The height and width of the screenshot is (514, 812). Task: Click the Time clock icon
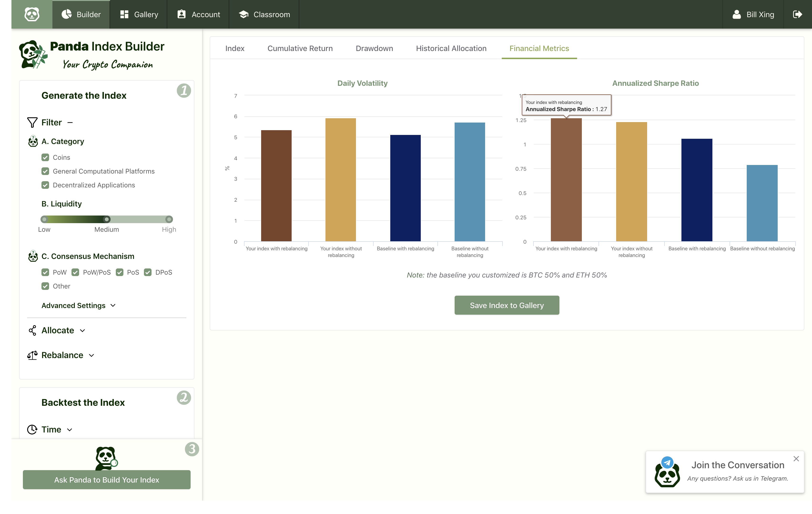[32, 429]
